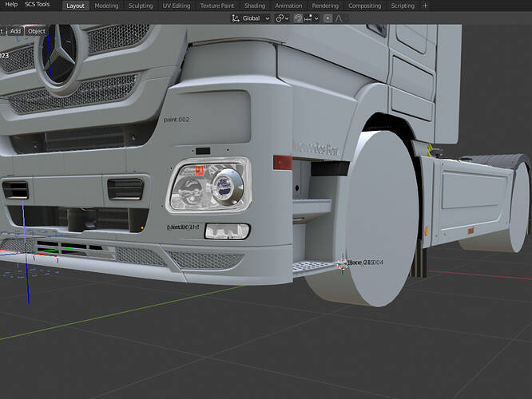532x399 pixels.
Task: Open the Help menu
Action: coord(11,5)
